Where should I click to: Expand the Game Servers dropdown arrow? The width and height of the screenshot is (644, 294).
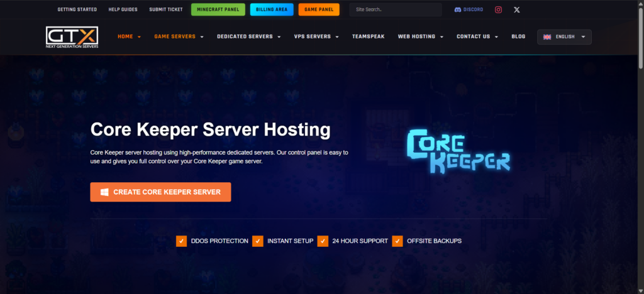click(x=202, y=37)
